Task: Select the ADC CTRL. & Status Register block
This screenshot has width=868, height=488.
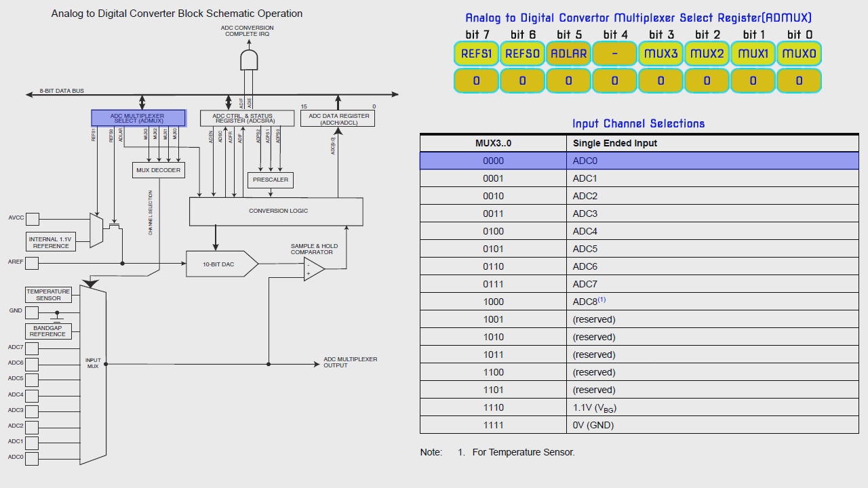Action: 248,118
